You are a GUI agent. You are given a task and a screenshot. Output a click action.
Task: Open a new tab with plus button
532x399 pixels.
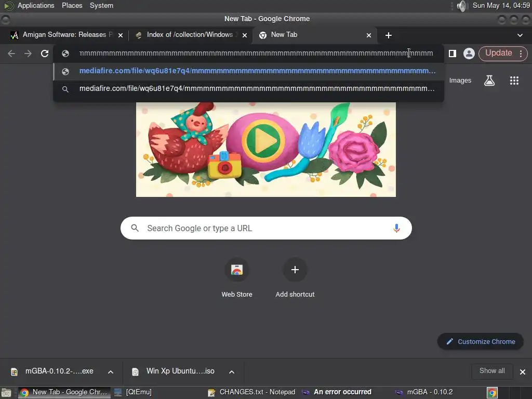coord(389,35)
